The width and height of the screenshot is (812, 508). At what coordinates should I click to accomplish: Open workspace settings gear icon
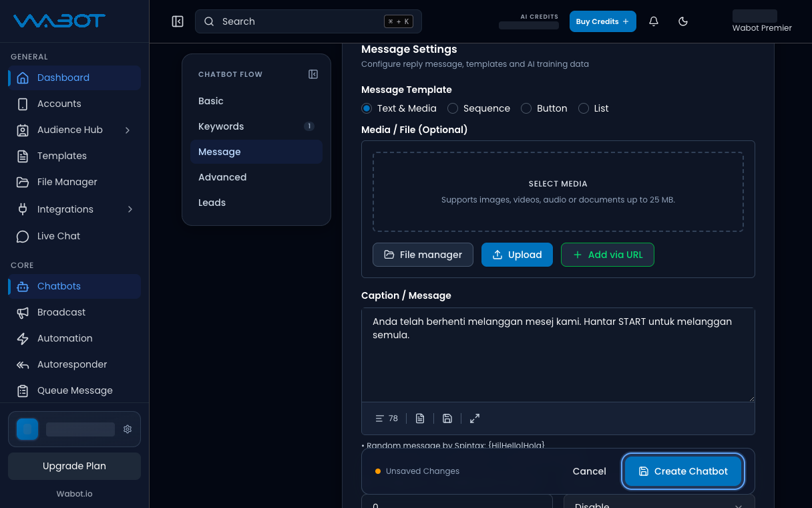(128, 429)
